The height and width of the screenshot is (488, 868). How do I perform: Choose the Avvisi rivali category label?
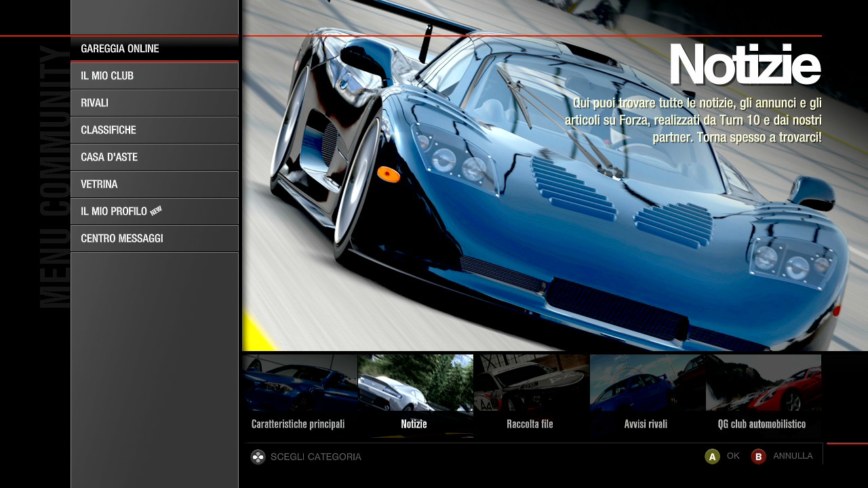tap(646, 424)
